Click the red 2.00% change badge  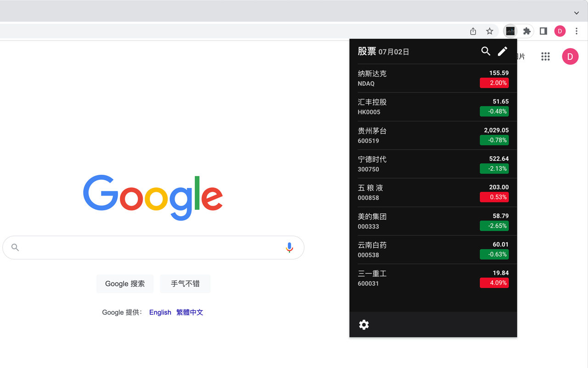(494, 83)
